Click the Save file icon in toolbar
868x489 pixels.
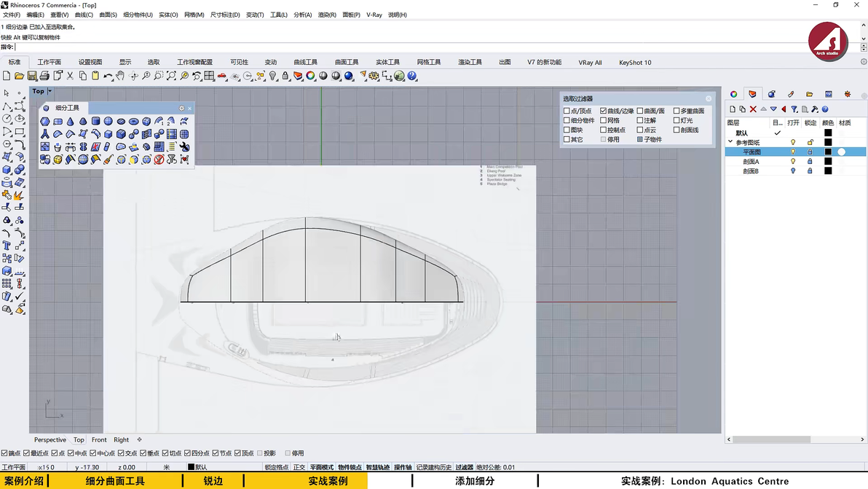click(32, 76)
